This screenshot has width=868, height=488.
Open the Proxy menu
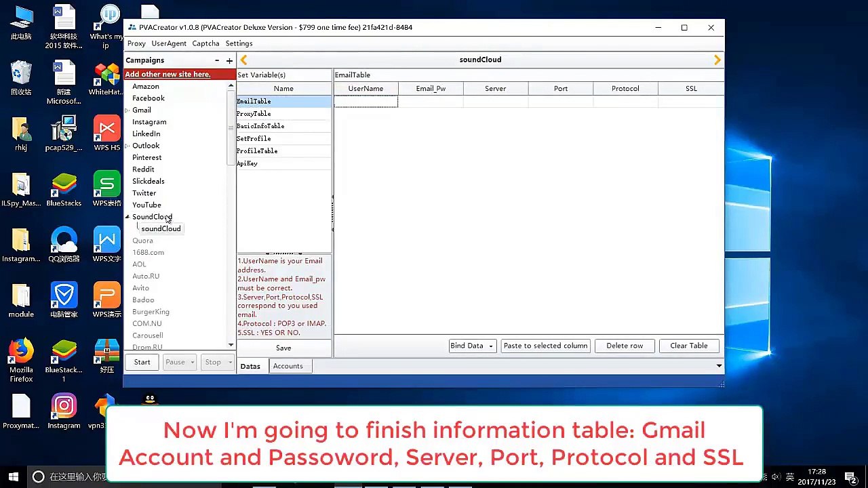[136, 43]
